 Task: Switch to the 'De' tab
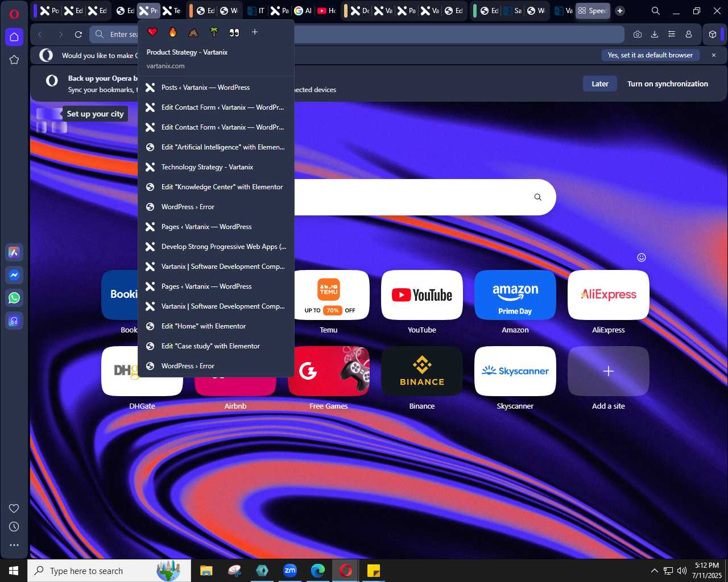tap(361, 11)
